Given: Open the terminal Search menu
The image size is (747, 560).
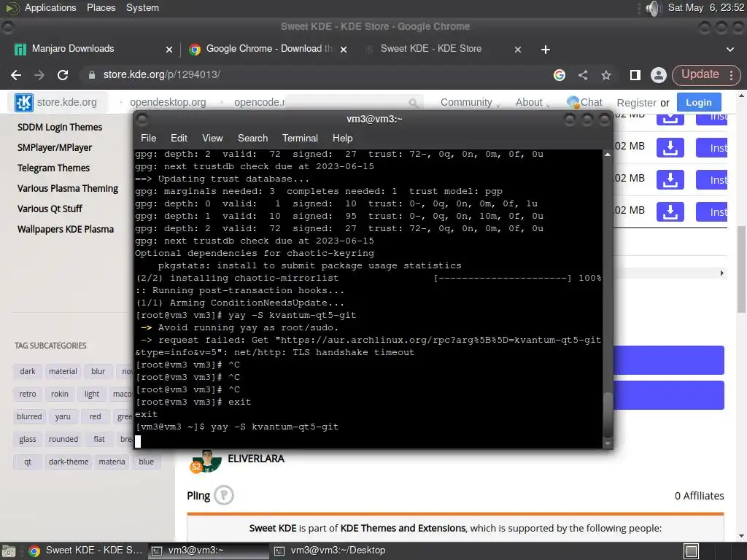Looking at the screenshot, I should click(x=252, y=138).
